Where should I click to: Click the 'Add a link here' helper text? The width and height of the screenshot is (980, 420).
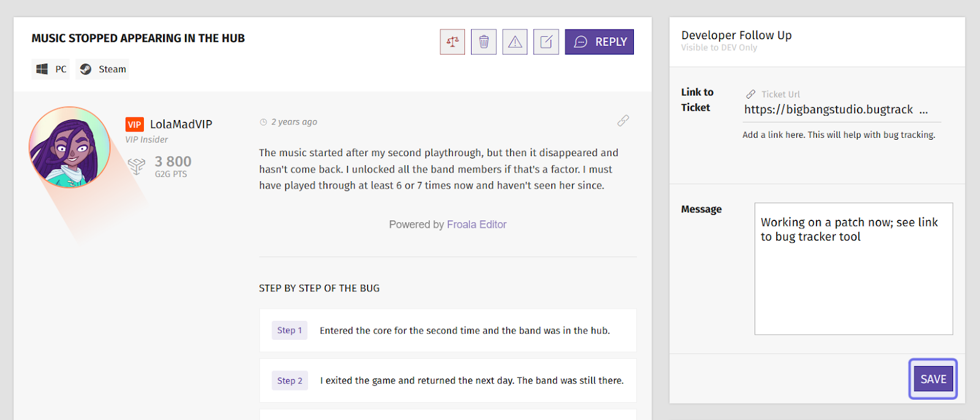click(839, 135)
